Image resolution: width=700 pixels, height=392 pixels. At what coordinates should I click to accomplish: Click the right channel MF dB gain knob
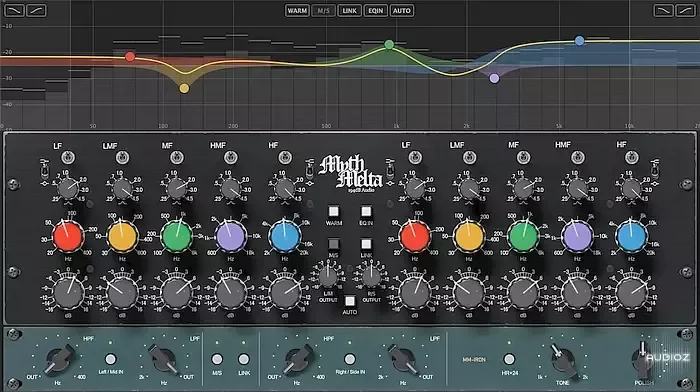[523, 292]
